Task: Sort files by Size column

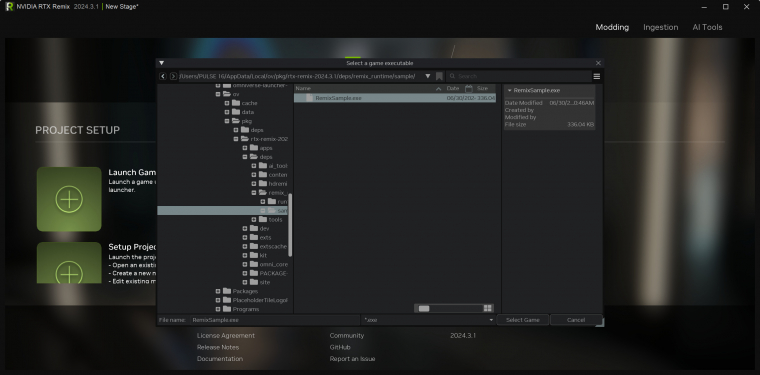Action: (482, 89)
